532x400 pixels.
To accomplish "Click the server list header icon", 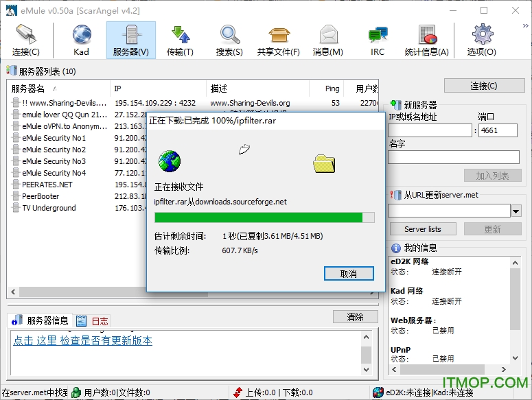I will coord(11,71).
